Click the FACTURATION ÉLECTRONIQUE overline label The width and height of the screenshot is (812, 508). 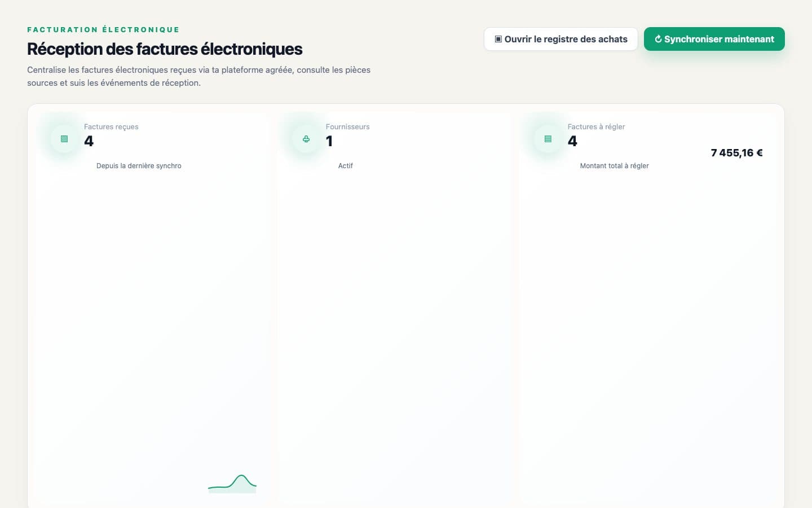[103, 29]
